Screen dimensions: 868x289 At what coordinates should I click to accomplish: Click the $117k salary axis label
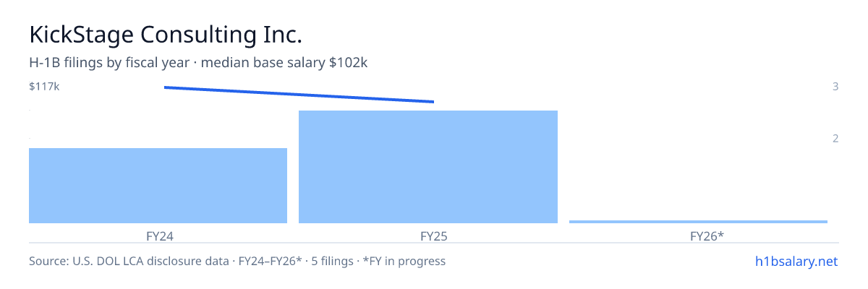(44, 87)
